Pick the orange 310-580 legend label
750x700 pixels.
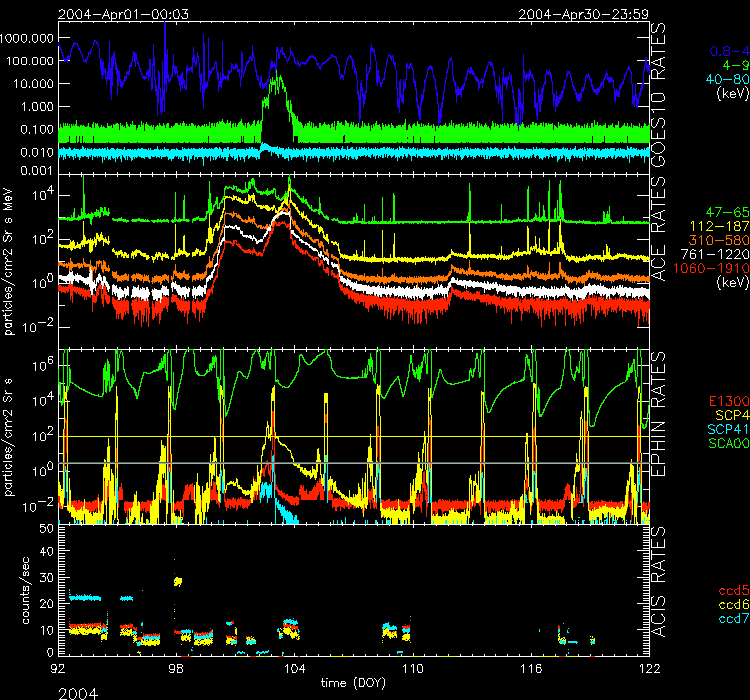[x=720, y=241]
